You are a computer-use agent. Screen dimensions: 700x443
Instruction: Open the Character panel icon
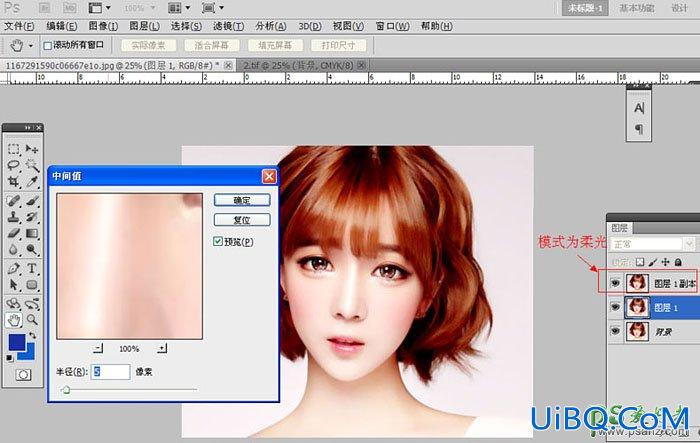[x=639, y=108]
